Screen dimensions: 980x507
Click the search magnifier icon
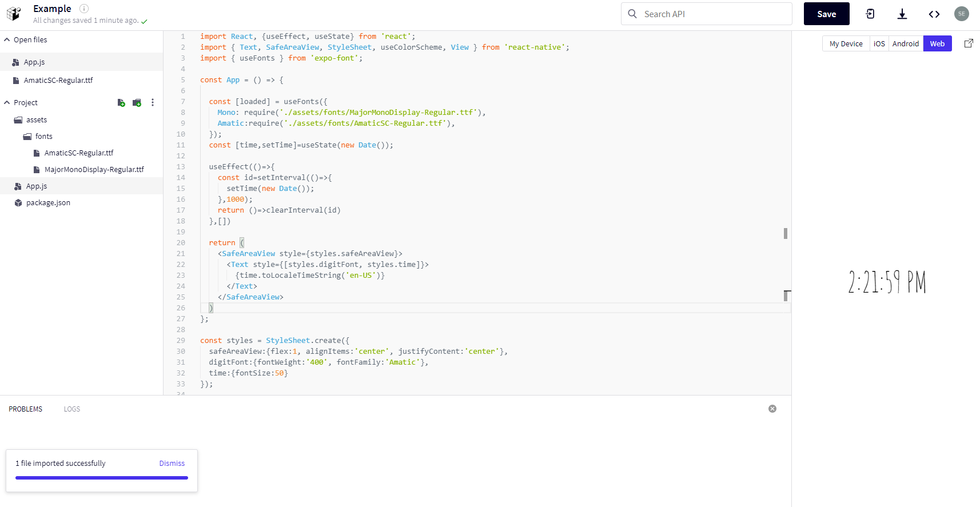click(632, 14)
